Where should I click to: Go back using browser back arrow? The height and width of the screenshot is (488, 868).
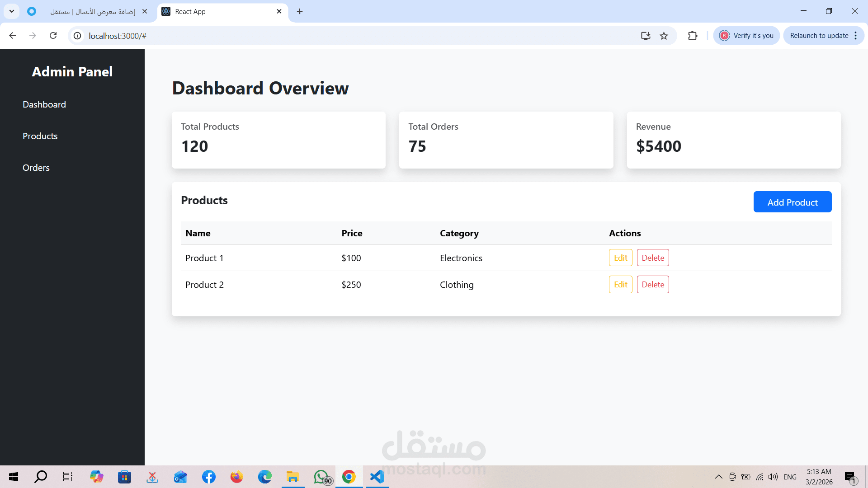(13, 36)
